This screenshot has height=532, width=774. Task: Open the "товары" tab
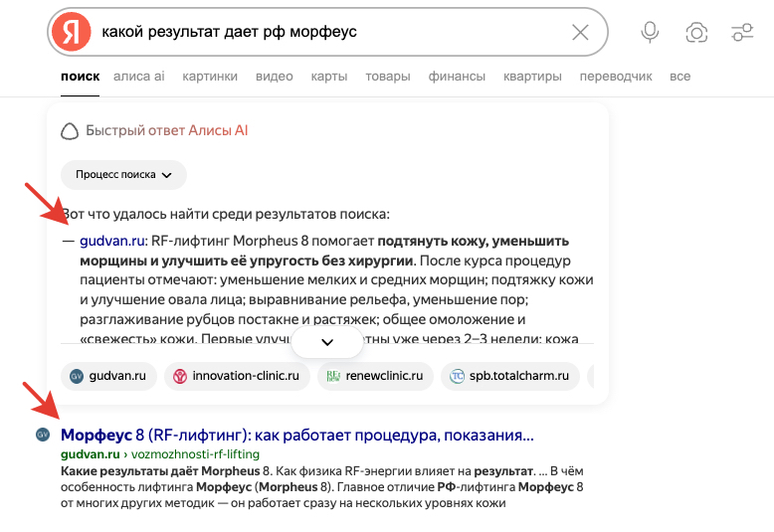click(387, 77)
